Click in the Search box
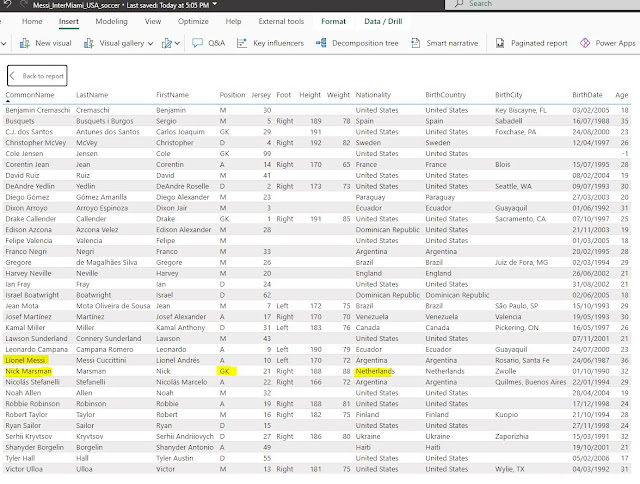Screen dimensions: 640x484 pyautogui.click(x=543, y=4)
